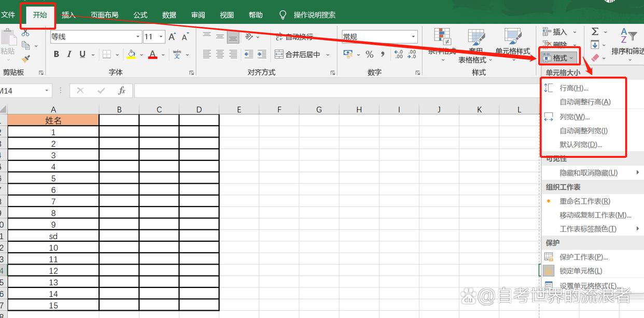The height and width of the screenshot is (318, 644).
Task: Click Increase Decimal icon
Action: coord(398,54)
